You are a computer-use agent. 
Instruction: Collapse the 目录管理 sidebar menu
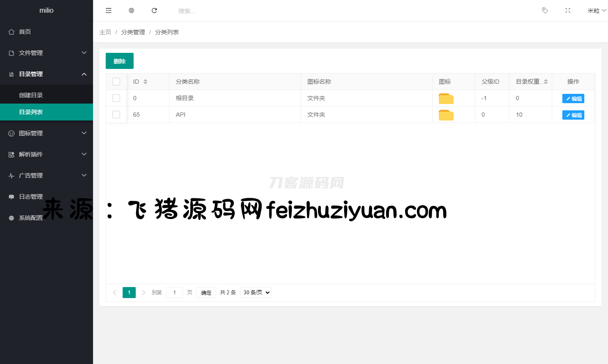(47, 74)
